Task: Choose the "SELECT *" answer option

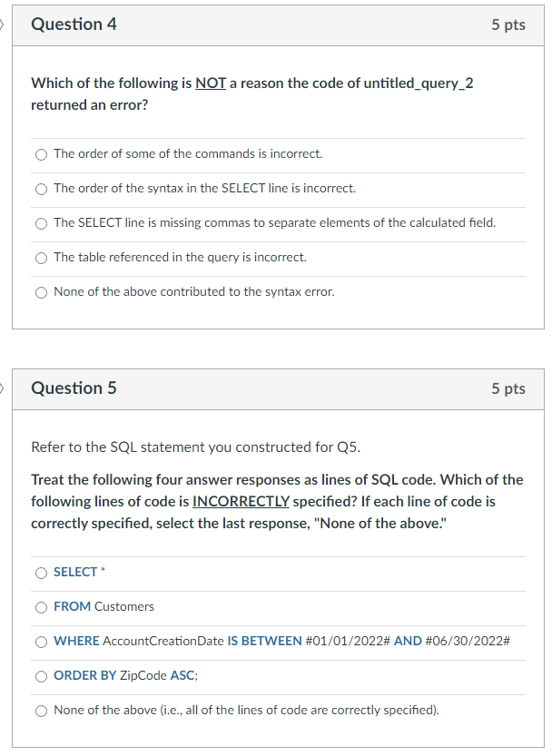Action: (41, 573)
